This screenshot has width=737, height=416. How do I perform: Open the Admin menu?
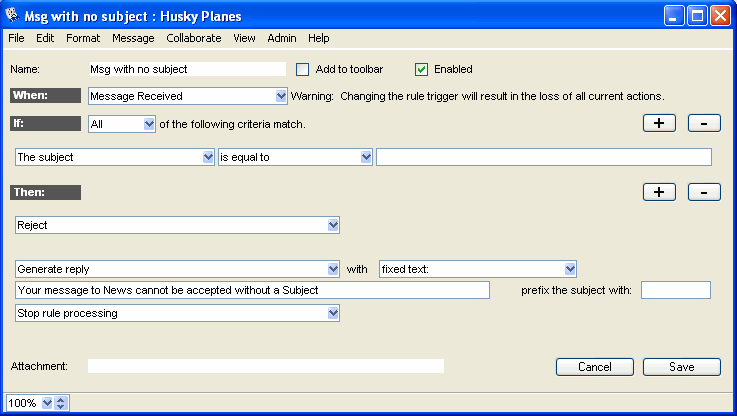[x=282, y=38]
